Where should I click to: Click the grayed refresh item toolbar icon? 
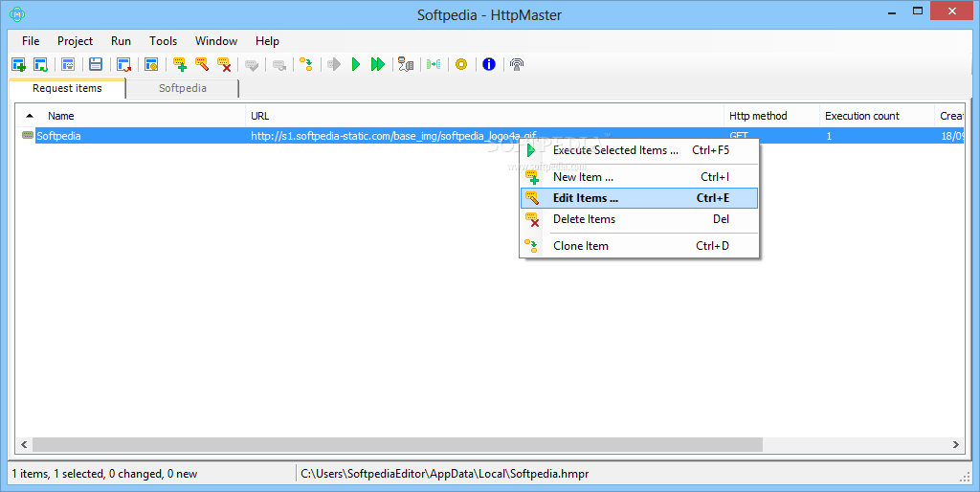279,64
